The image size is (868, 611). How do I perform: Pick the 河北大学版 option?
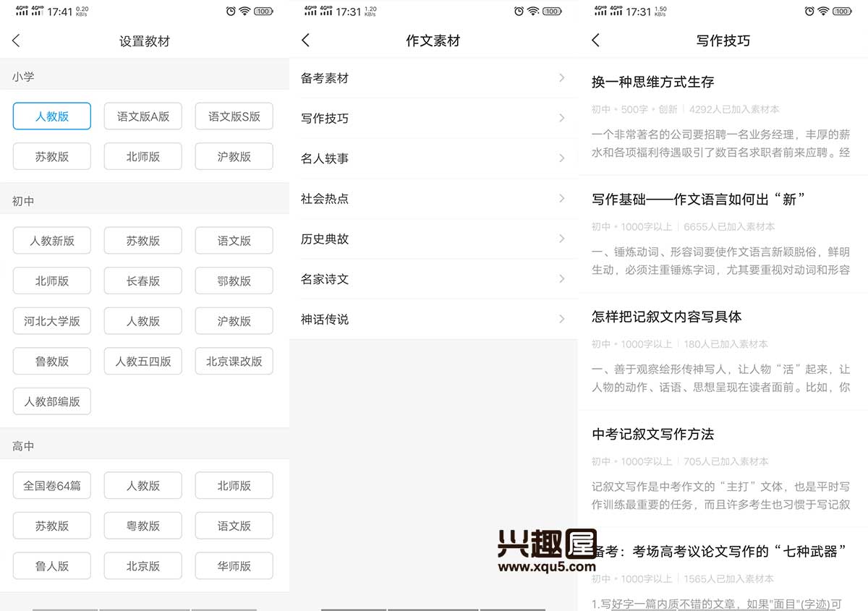click(x=52, y=321)
